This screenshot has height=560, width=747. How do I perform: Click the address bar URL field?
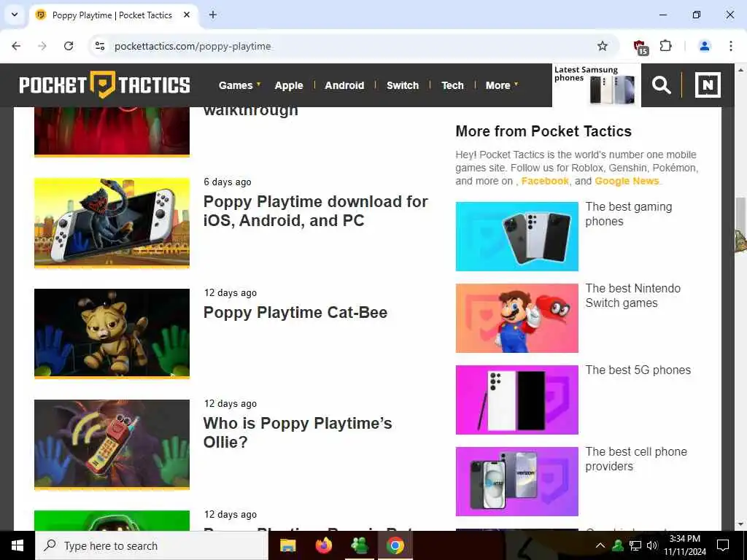[352, 46]
